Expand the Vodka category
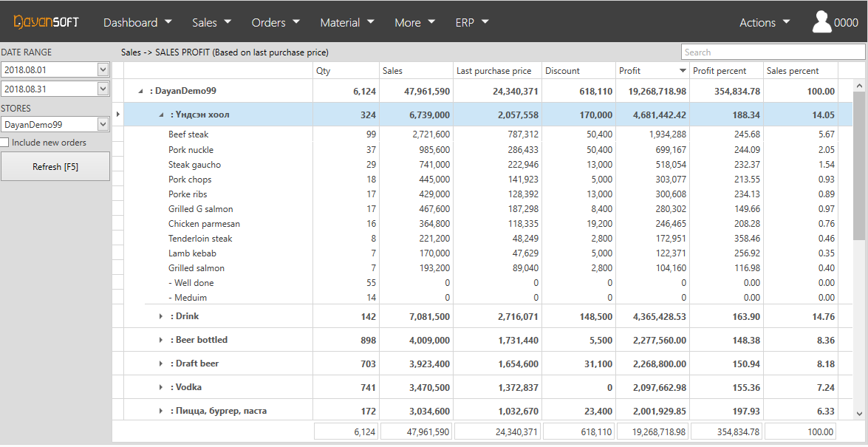This screenshot has width=868, height=447. [161, 387]
